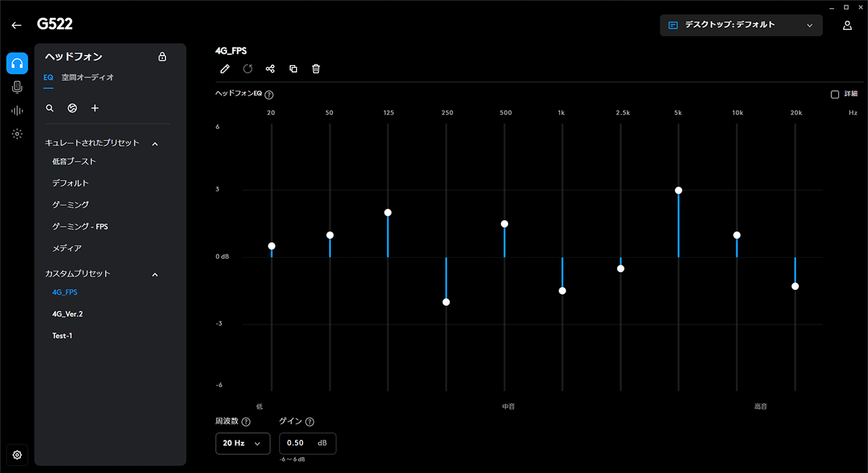The width and height of the screenshot is (868, 473).
Task: Toggle the headphone panel lock icon
Action: (162, 57)
